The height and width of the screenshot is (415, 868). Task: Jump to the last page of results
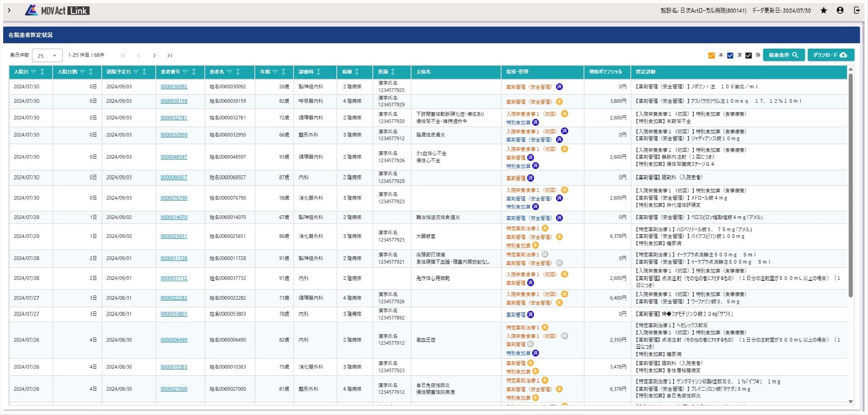pyautogui.click(x=170, y=55)
